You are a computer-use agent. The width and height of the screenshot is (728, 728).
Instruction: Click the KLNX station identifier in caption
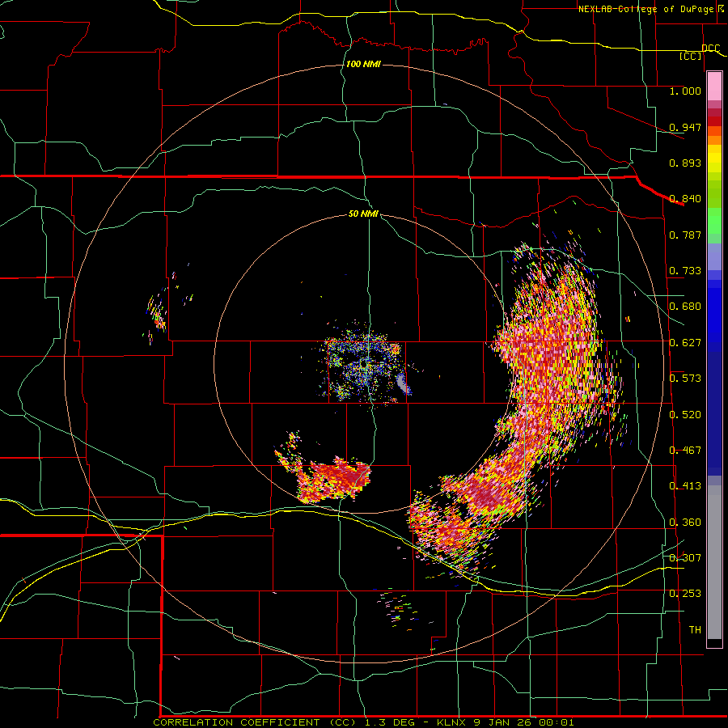point(453,722)
